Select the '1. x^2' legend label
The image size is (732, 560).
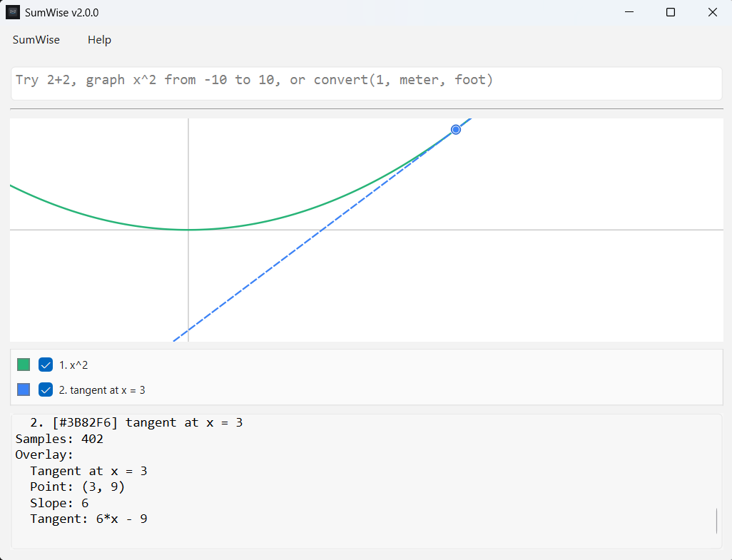click(73, 365)
